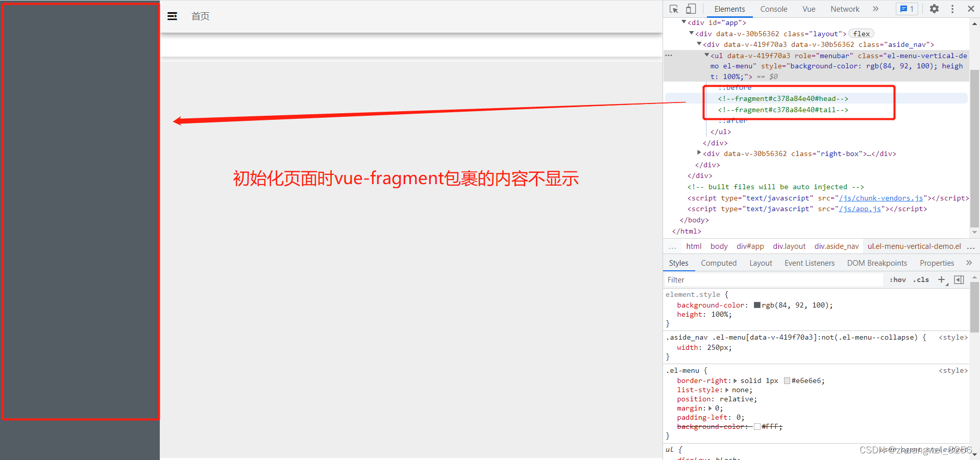The height and width of the screenshot is (460, 980).
Task: Collapse the div class="layout" node
Action: point(692,33)
